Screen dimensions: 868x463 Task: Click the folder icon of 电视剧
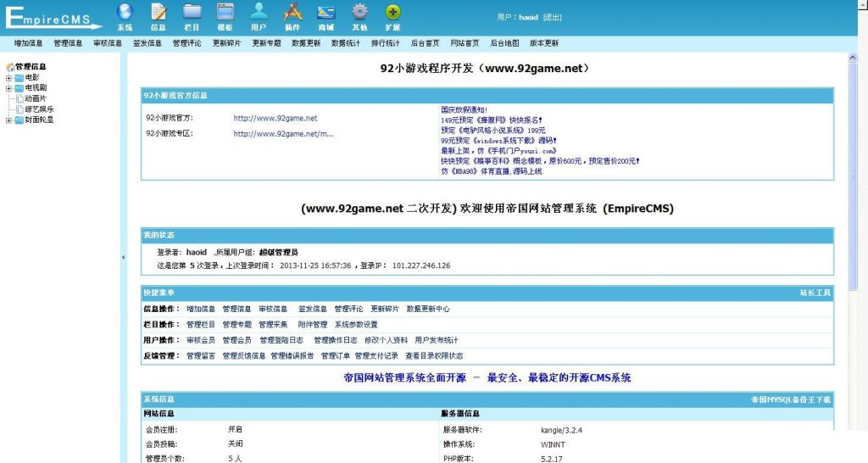coord(19,88)
